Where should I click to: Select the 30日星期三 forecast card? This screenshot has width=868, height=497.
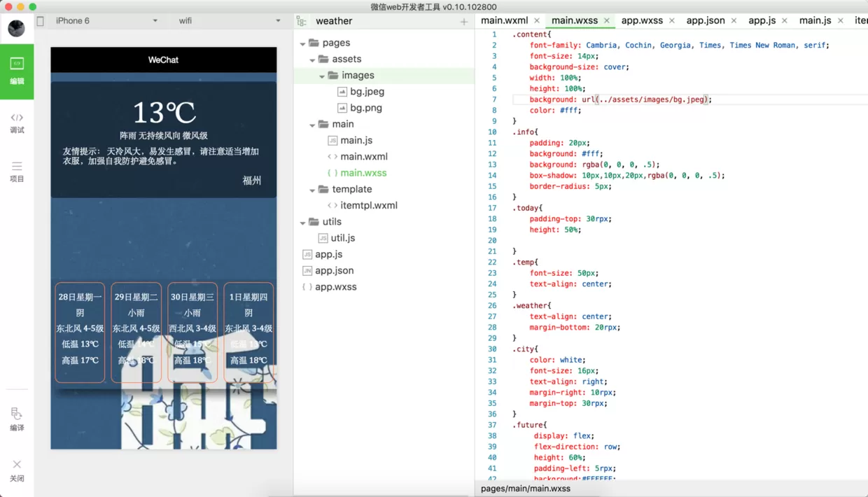[x=192, y=332]
